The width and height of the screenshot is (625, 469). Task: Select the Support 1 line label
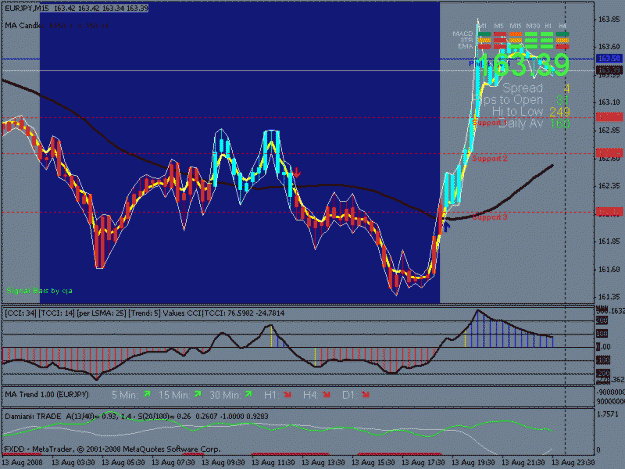click(489, 122)
